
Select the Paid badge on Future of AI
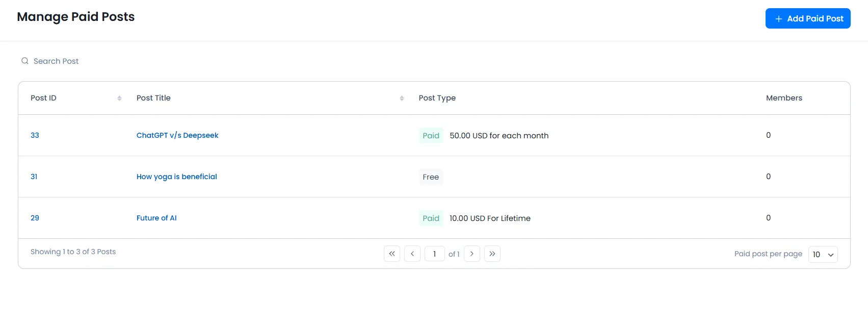pos(431,218)
